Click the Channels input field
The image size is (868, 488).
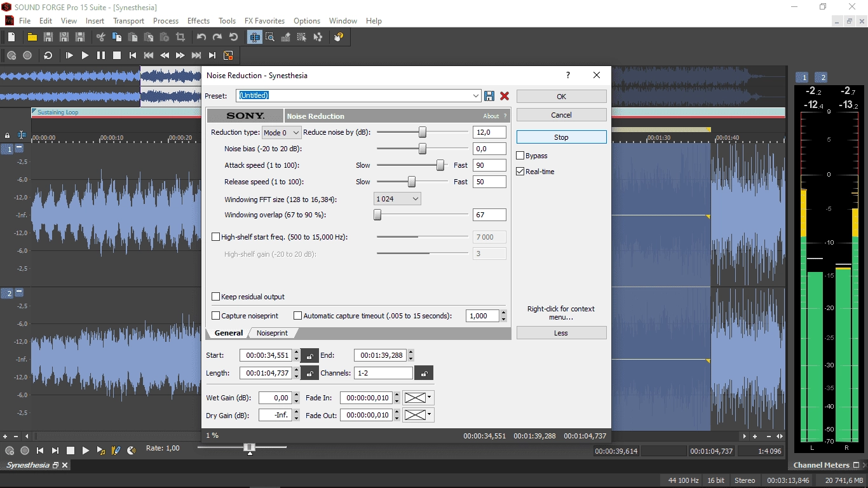point(384,373)
